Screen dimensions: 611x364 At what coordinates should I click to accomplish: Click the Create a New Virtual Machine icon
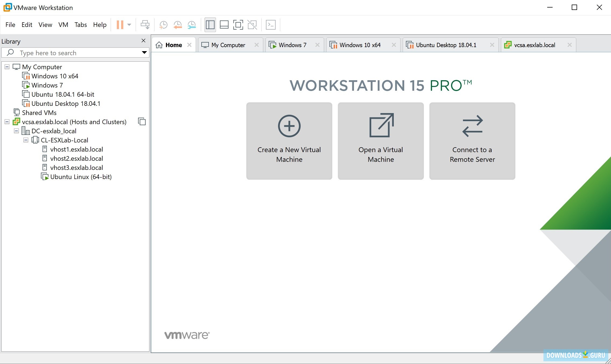pos(289,140)
